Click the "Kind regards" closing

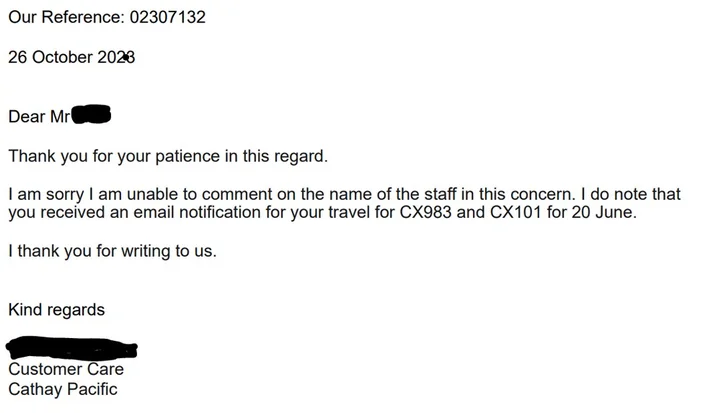(x=56, y=310)
